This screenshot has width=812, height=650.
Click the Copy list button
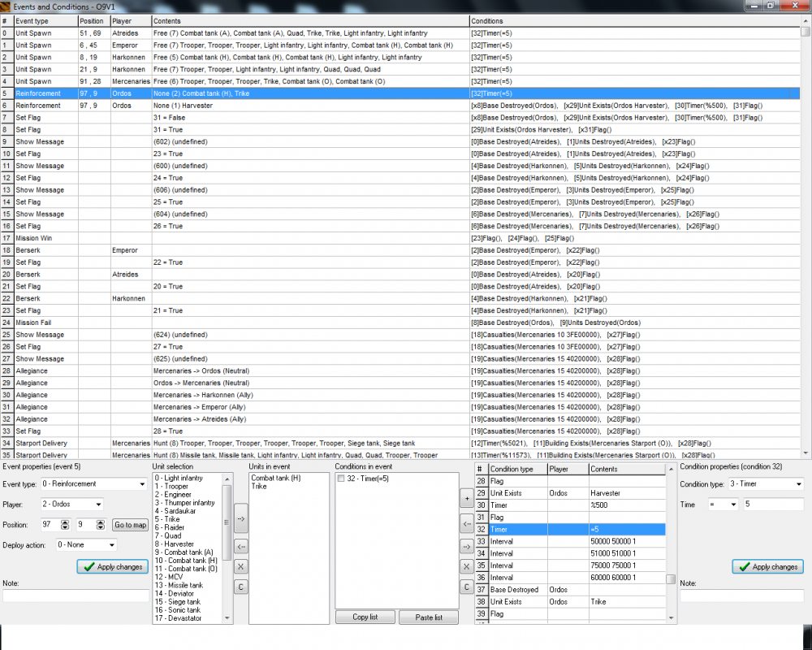click(x=366, y=617)
